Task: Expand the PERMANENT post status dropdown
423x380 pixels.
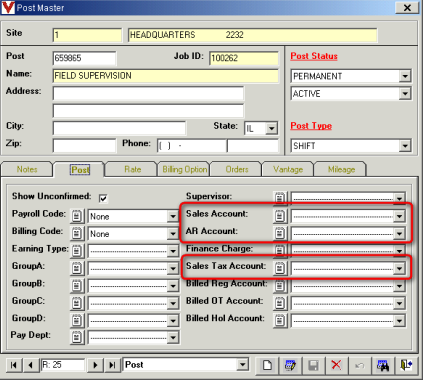Action: pos(405,76)
